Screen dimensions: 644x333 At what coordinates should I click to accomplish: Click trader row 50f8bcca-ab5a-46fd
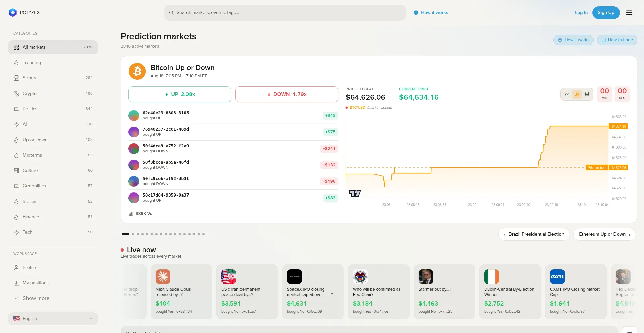(233, 165)
